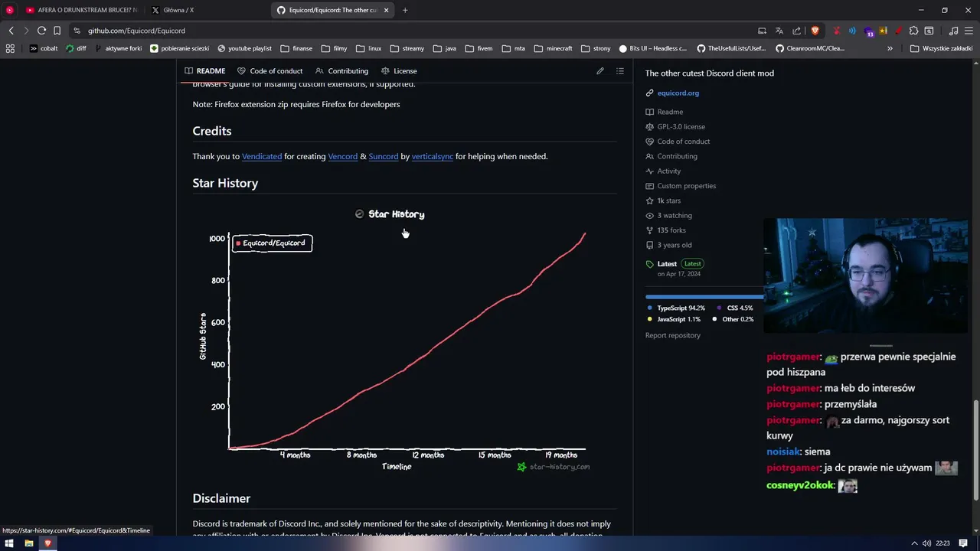Click the address bar URL field
Viewport: 980px width, 551px height.
[x=413, y=31]
